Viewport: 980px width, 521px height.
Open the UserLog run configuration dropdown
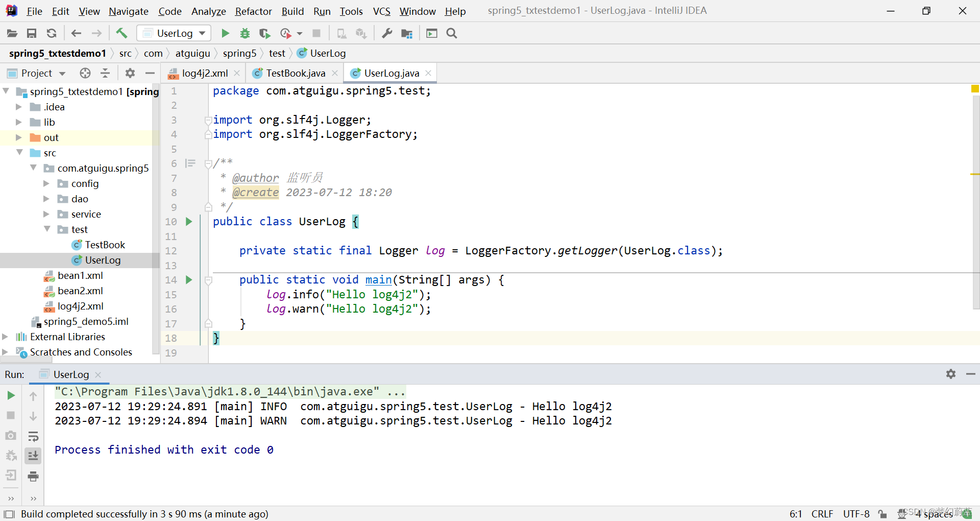click(174, 33)
